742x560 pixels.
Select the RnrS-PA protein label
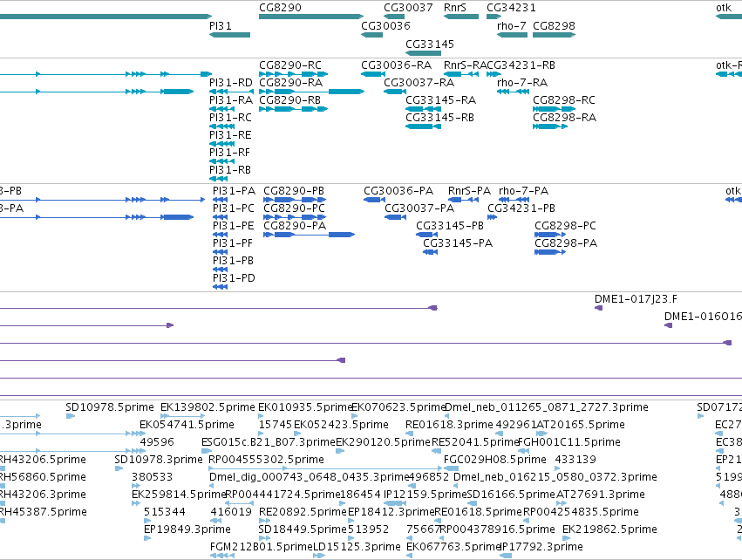(x=469, y=191)
